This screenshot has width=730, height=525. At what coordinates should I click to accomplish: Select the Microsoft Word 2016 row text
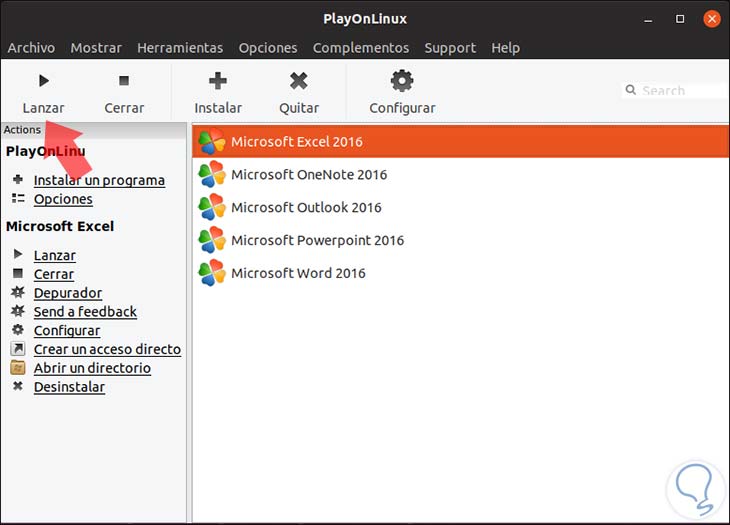tap(298, 273)
